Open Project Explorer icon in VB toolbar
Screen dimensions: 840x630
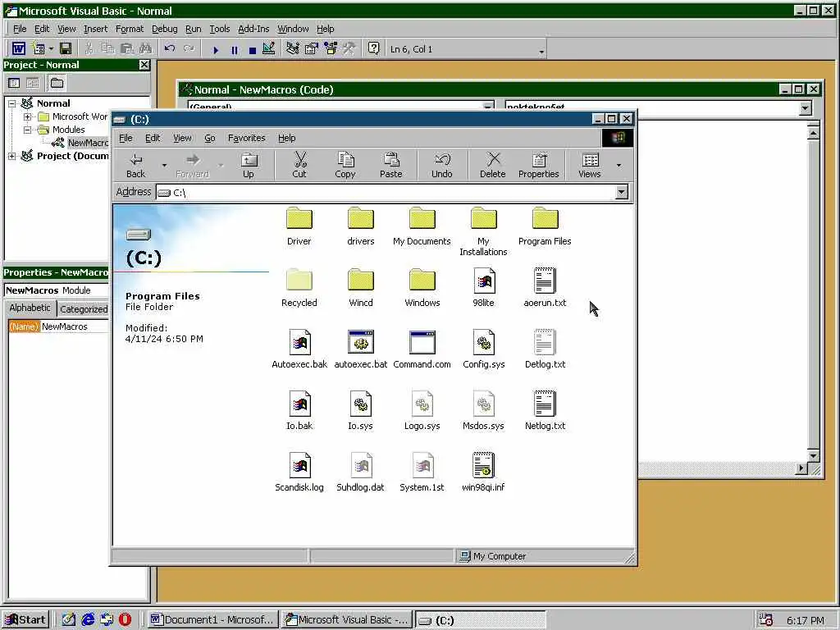[x=293, y=48]
